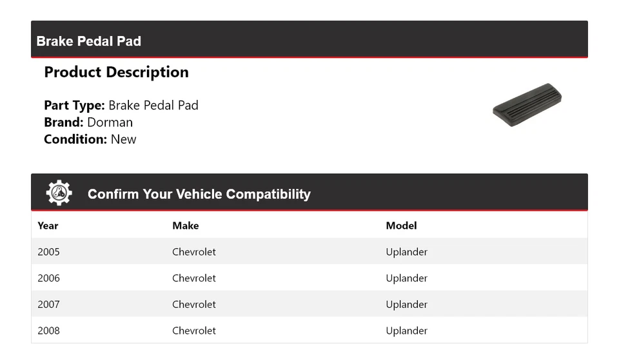Click Uplander in the 2005 row
619x364 pixels.
pyautogui.click(x=407, y=253)
